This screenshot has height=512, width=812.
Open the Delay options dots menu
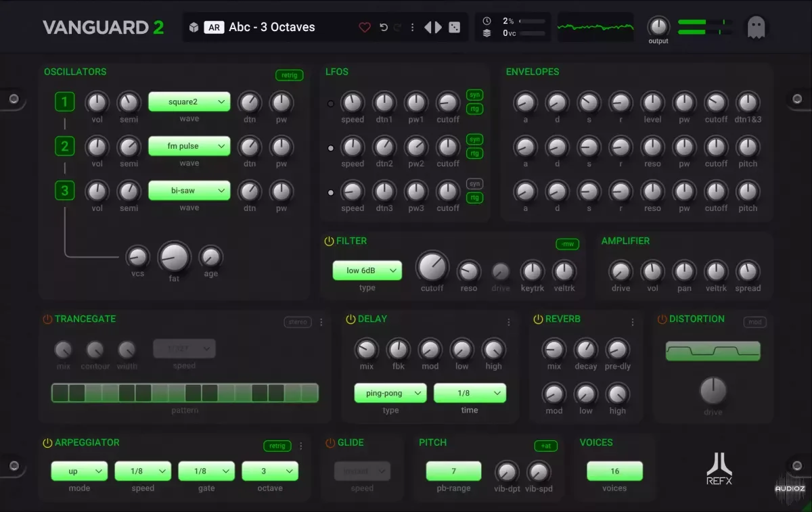point(509,323)
